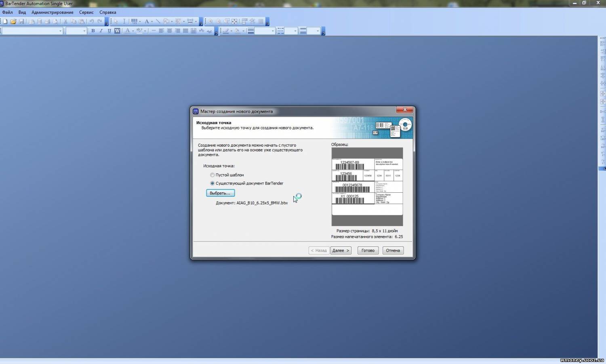Screen dimensions: 606x364
Task: Toggle the word-processor W button
Action: pyautogui.click(x=117, y=31)
